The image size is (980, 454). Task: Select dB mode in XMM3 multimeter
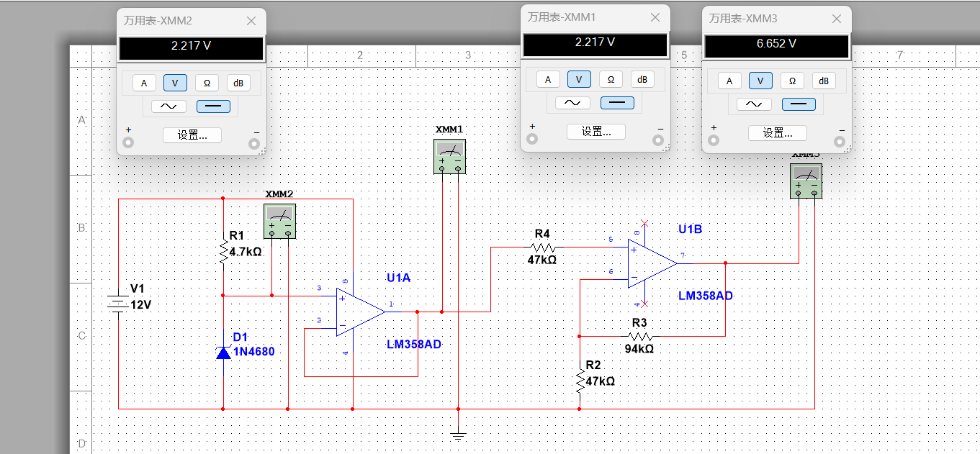824,81
